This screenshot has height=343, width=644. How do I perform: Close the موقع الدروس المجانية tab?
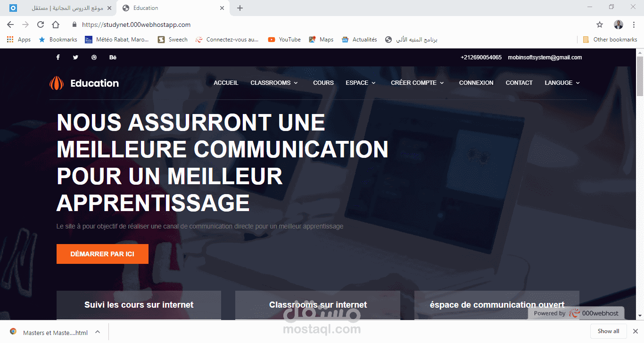pos(109,8)
